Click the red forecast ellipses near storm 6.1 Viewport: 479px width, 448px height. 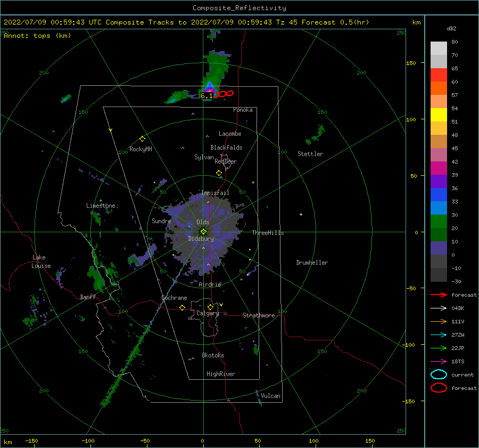(x=225, y=94)
